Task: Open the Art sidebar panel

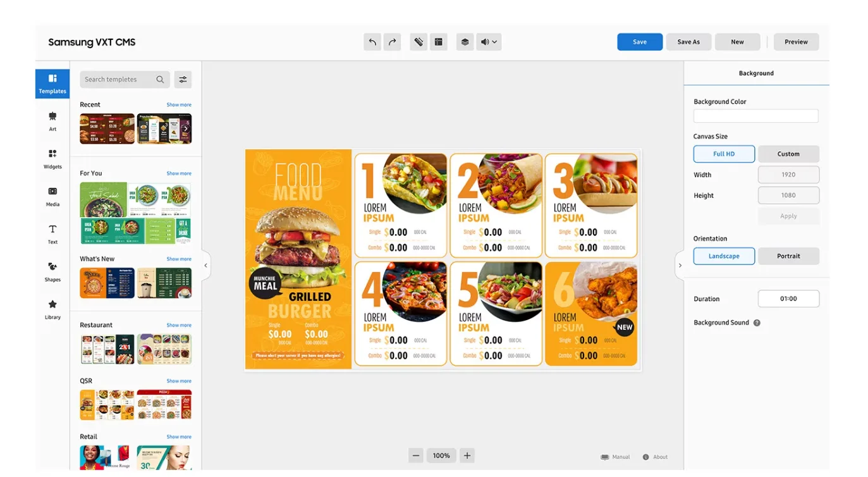Action: coord(52,121)
